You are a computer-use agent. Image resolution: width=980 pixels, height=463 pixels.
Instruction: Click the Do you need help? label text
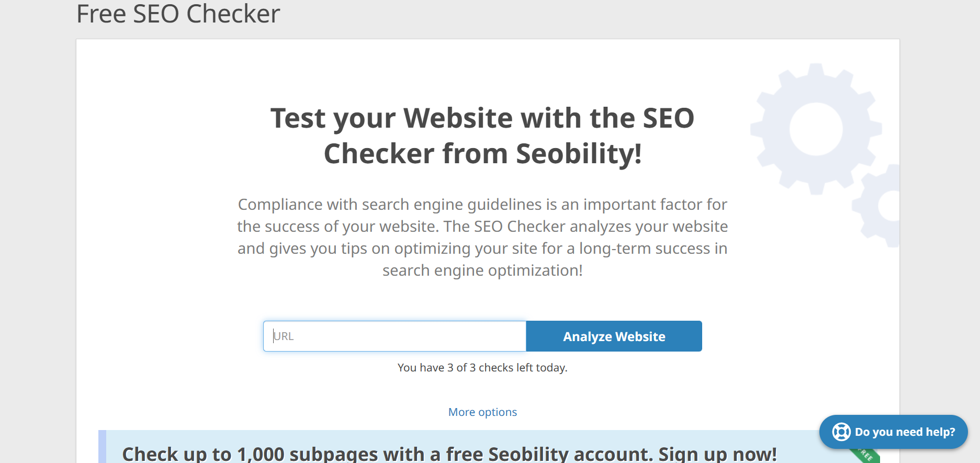click(x=905, y=432)
